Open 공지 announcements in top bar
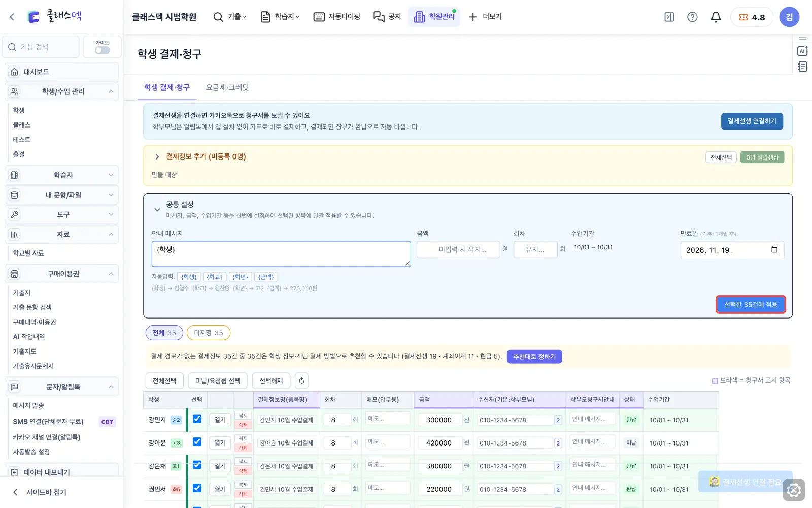Viewport: 812px width, 508px height. [387, 17]
